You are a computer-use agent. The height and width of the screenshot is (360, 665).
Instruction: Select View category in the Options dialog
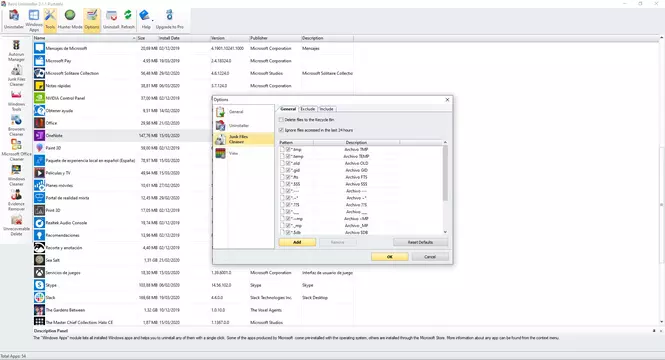tap(243, 153)
